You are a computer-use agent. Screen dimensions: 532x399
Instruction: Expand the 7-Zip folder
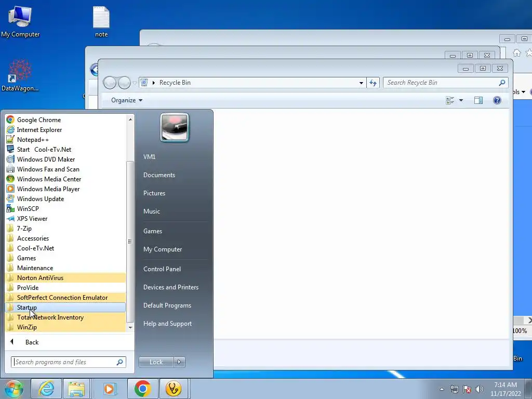point(65,228)
